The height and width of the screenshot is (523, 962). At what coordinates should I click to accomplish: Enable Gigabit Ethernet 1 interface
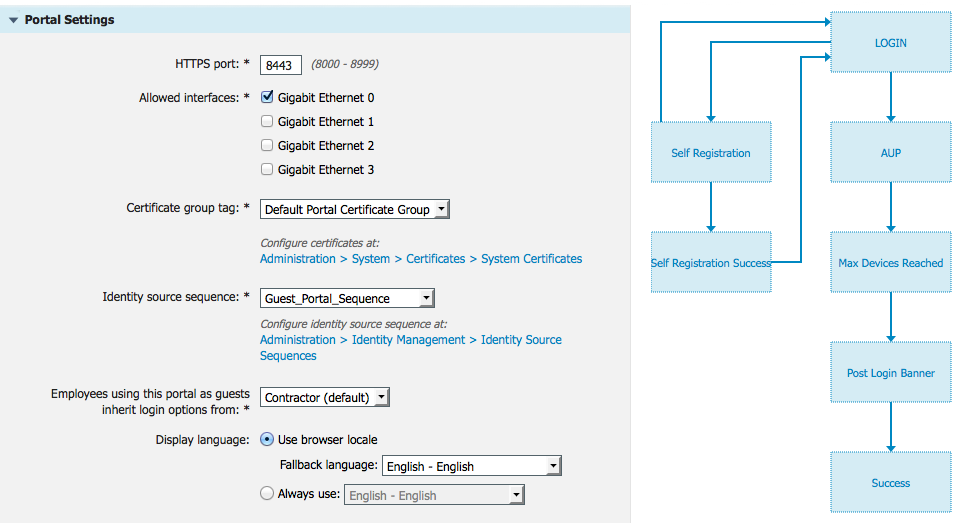(x=267, y=122)
